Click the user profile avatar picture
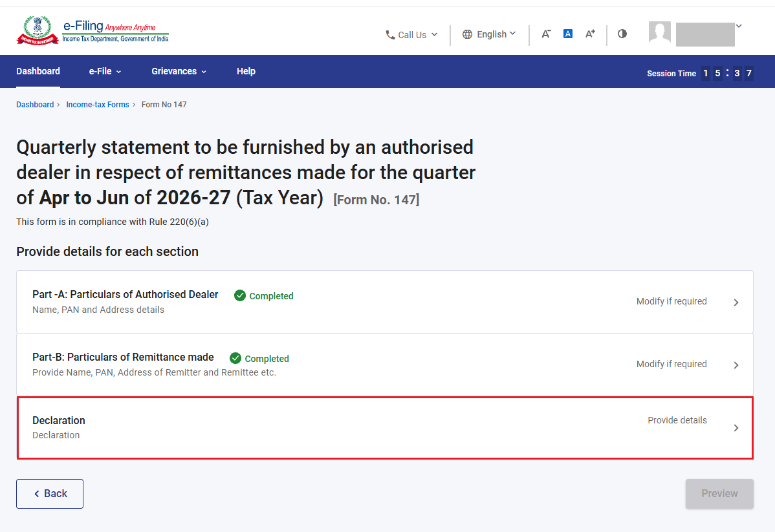The image size is (775, 532). pos(660,32)
